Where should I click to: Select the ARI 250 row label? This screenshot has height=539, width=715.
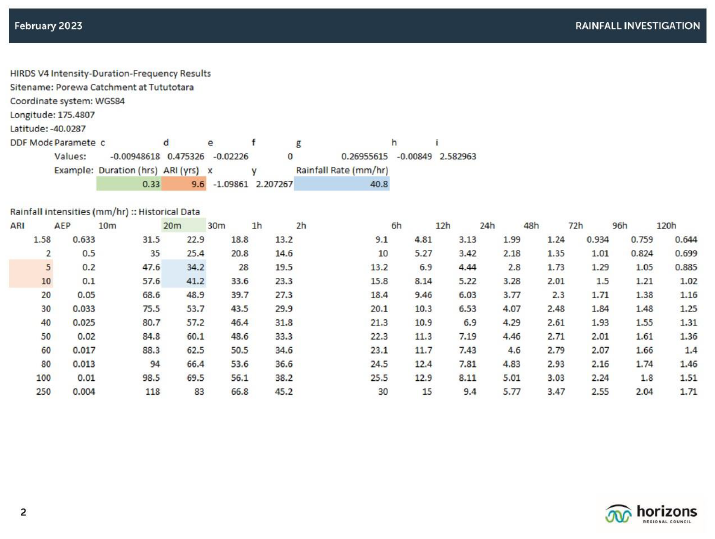point(44,391)
